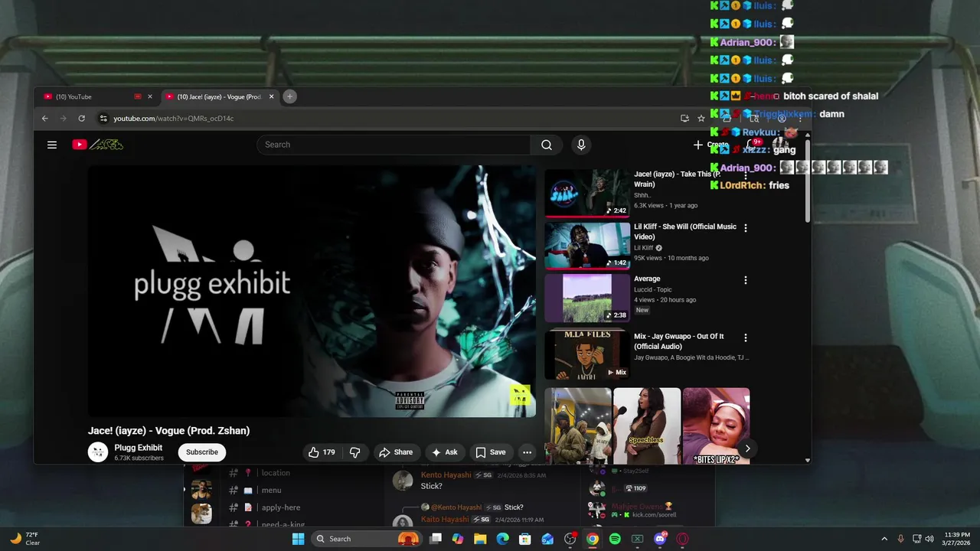The image size is (980, 551).
Task: Click the search magnifier button
Action: (x=547, y=145)
